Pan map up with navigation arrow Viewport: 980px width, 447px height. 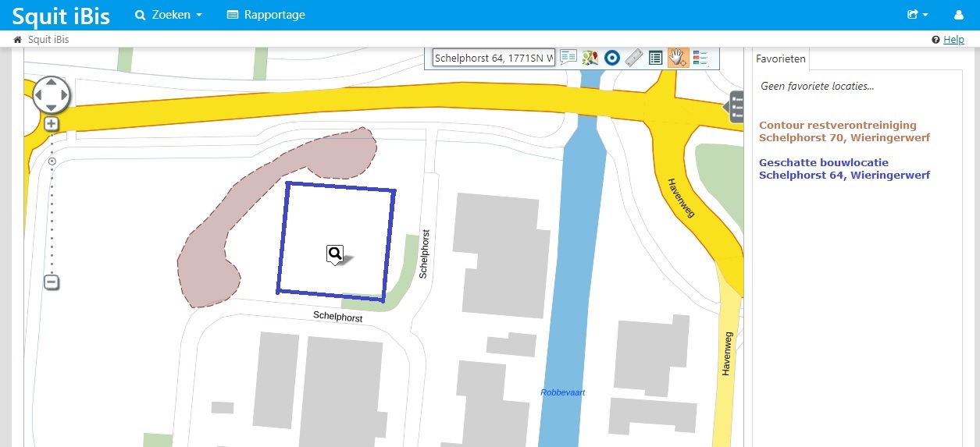[x=52, y=82]
